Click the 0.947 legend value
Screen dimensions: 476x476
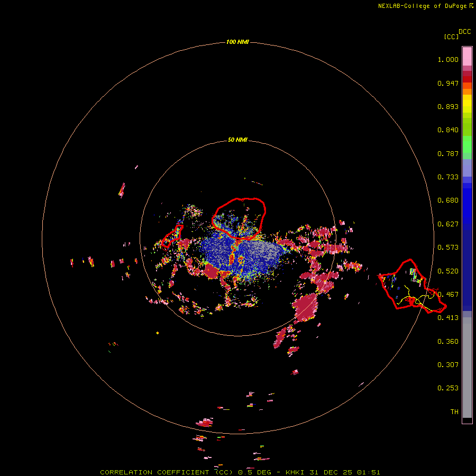[x=448, y=83]
